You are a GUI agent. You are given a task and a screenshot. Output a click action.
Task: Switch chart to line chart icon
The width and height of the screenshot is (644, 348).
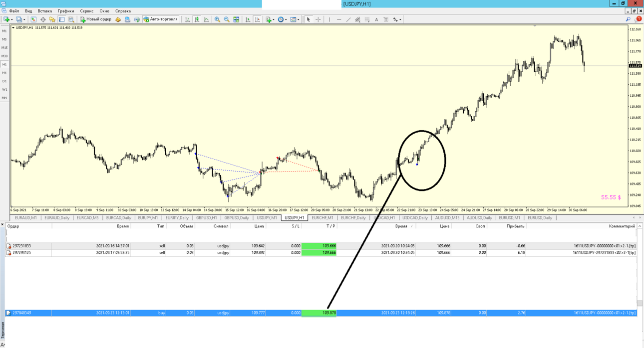(x=206, y=19)
